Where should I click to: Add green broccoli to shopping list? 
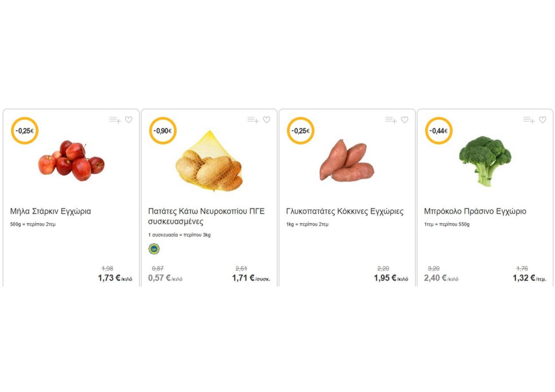[x=529, y=120]
